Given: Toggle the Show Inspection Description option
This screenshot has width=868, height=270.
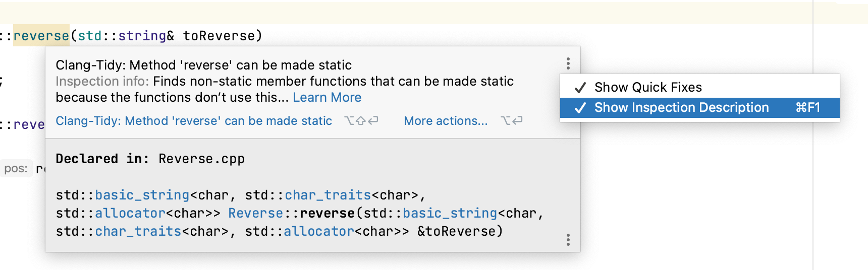Looking at the screenshot, I should pos(681,107).
